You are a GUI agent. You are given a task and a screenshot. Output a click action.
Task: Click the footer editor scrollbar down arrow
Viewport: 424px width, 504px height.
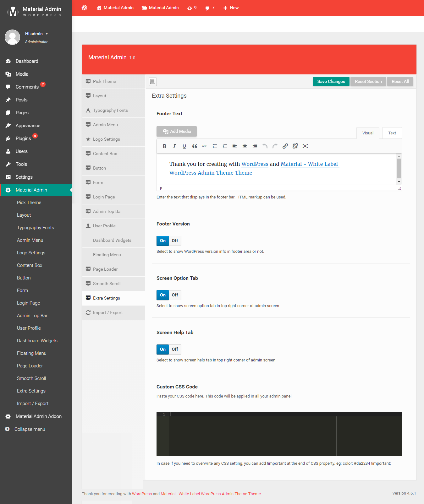(x=399, y=182)
